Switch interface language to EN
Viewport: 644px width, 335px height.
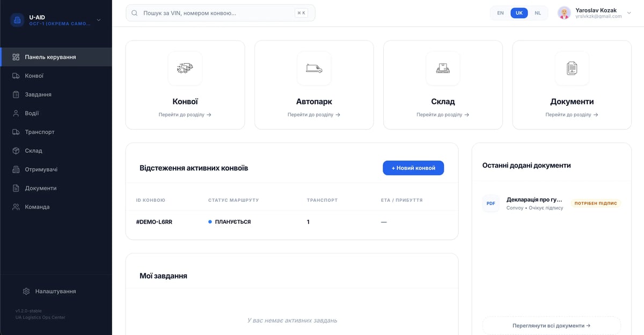[x=500, y=13]
